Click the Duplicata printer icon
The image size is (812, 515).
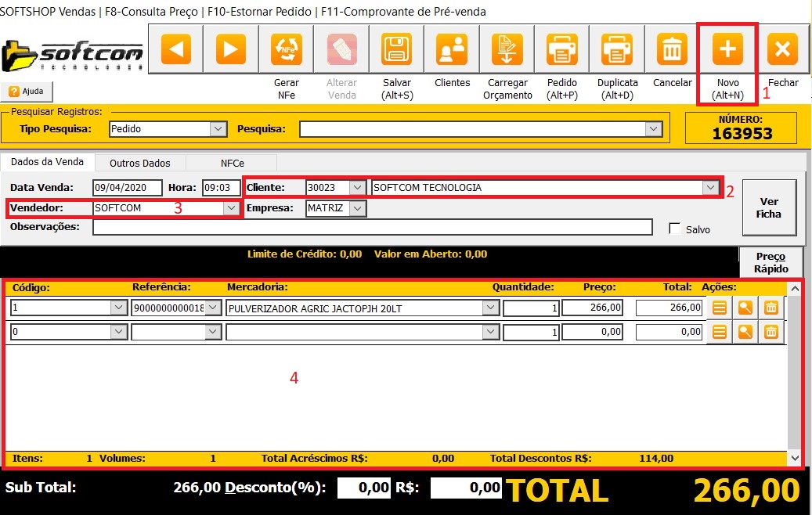click(x=617, y=50)
